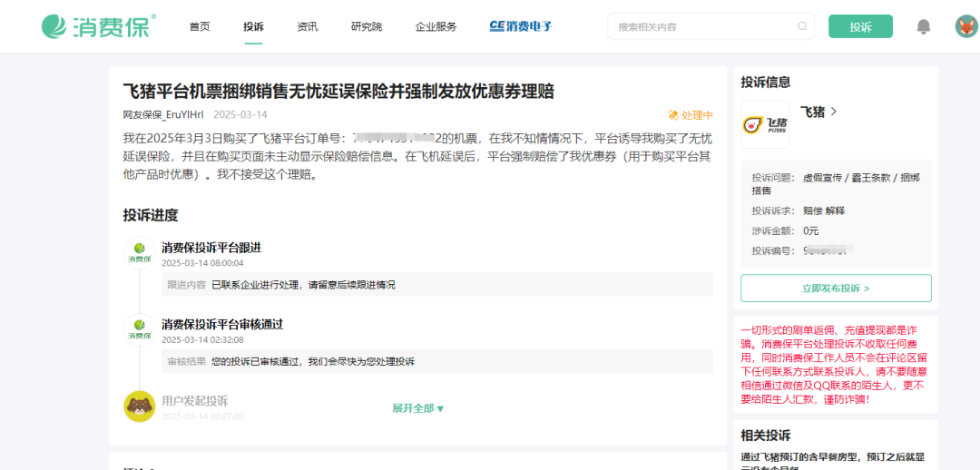Click the 0元 amount value
The image size is (980, 470).
(x=810, y=230)
